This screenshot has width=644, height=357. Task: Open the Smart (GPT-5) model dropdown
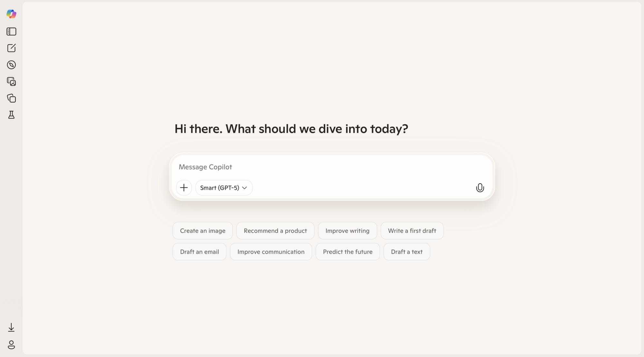[224, 188]
